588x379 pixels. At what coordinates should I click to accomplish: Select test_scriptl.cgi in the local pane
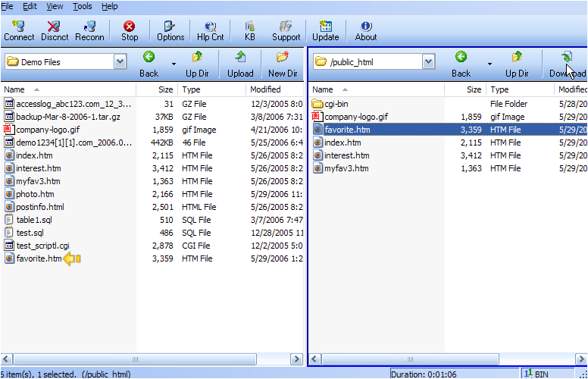[x=42, y=246]
